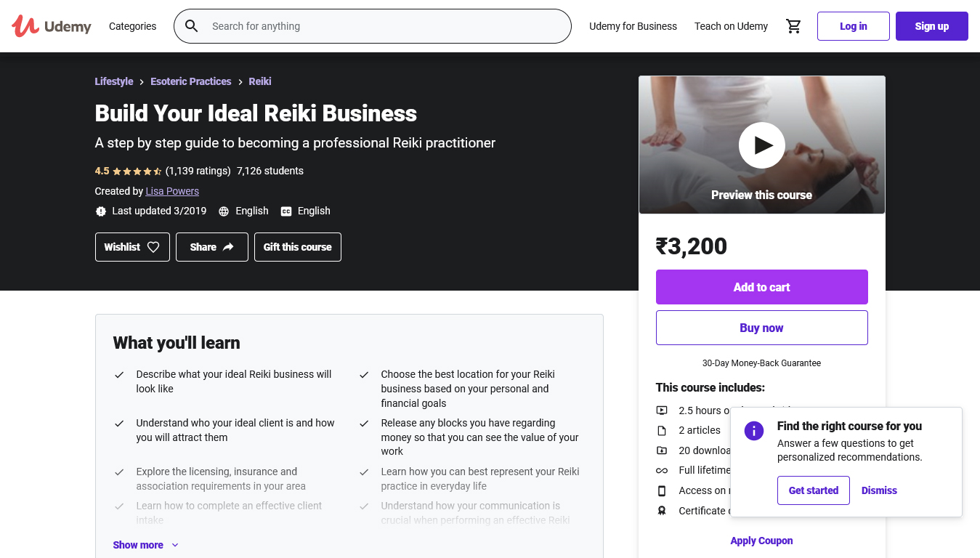Click the certificate ribbon icon
Image resolution: width=980 pixels, height=558 pixels.
point(662,511)
